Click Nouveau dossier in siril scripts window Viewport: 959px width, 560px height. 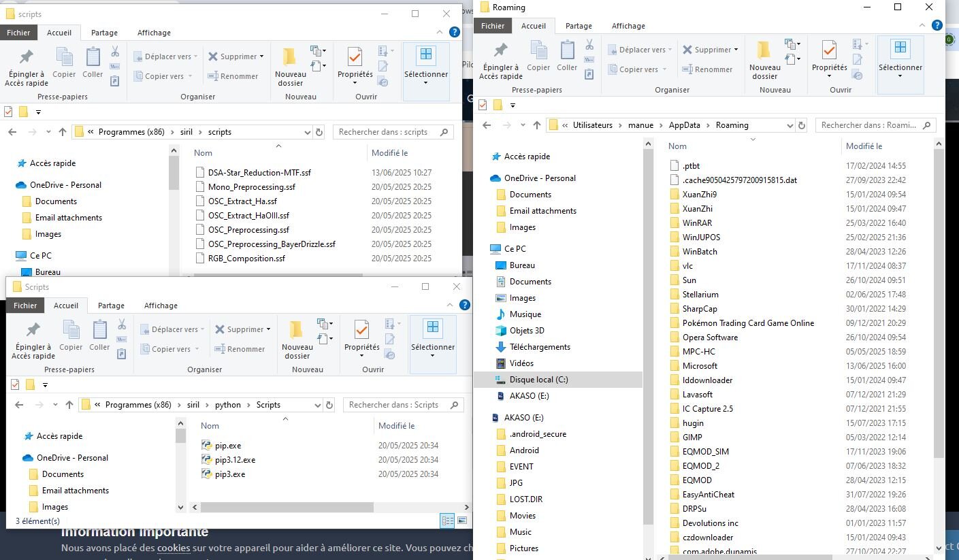(291, 67)
